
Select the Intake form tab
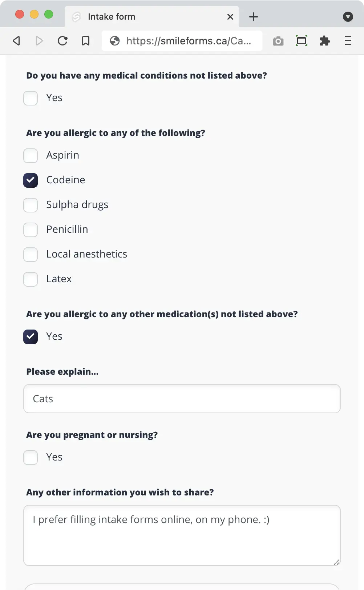(x=112, y=16)
